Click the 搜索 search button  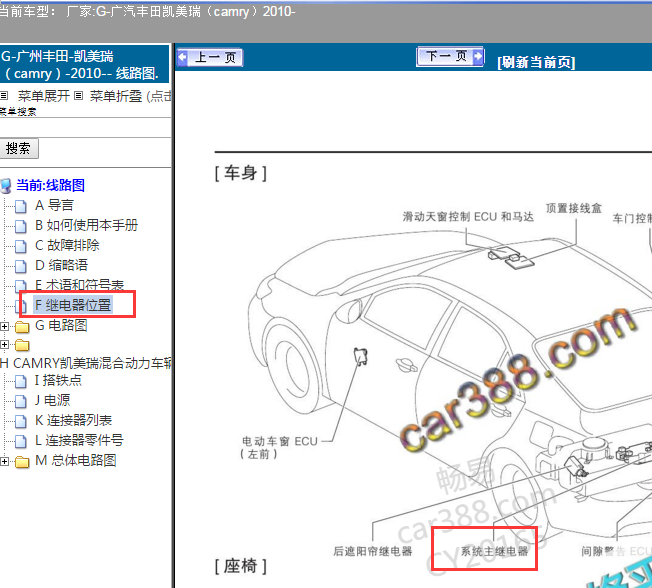19,148
